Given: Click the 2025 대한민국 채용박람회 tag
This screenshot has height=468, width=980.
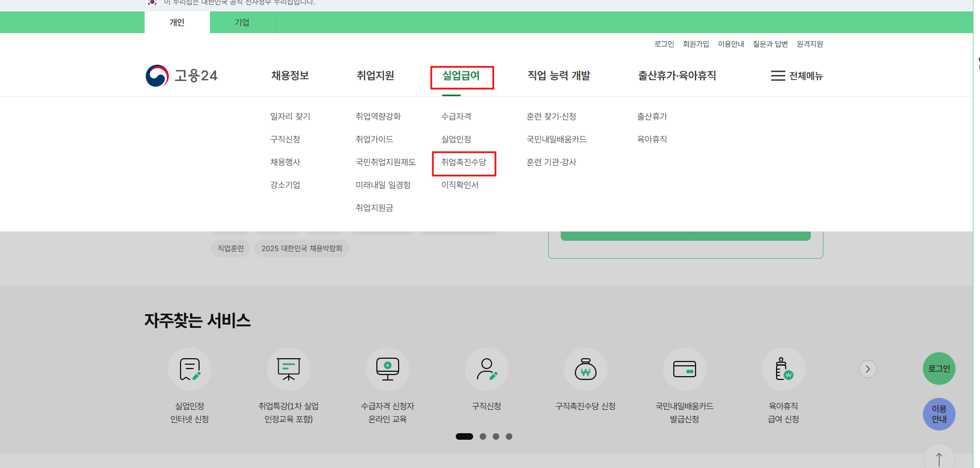Looking at the screenshot, I should [302, 248].
